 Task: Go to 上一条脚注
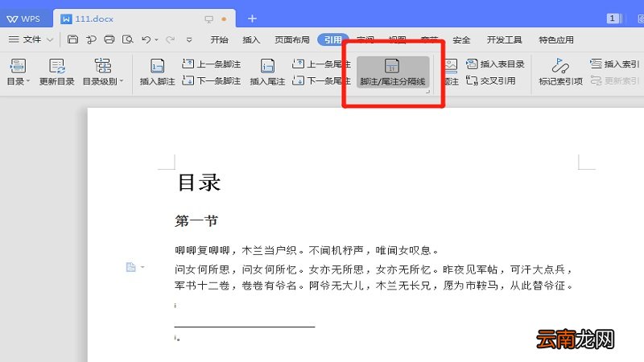tap(212, 64)
